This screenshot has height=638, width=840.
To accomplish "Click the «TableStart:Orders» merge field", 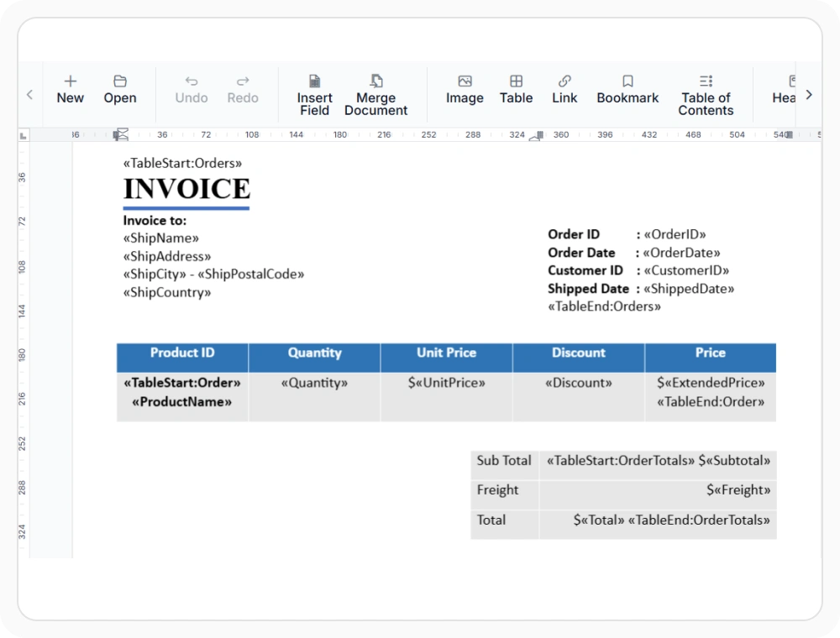I will pos(182,163).
